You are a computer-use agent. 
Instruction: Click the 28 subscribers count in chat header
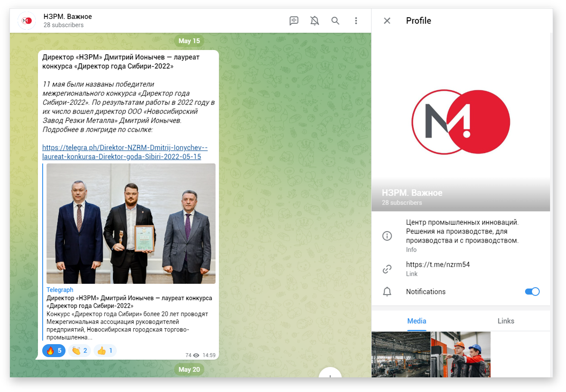[64, 25]
